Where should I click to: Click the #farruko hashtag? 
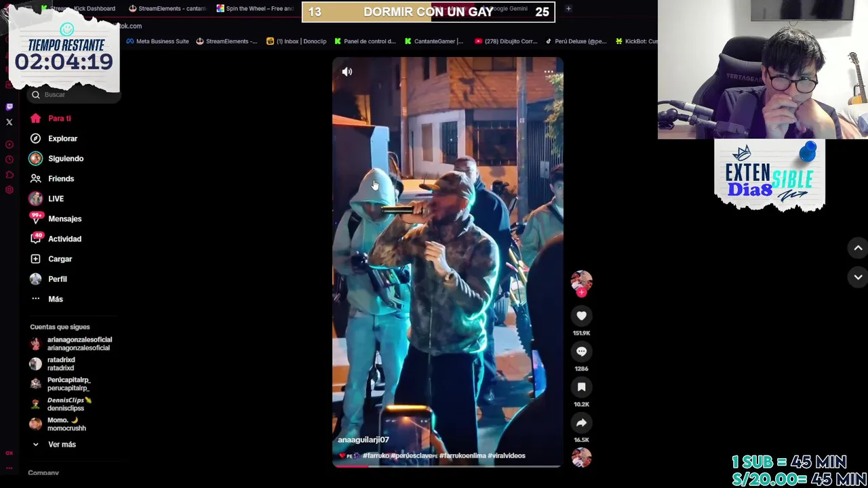(x=376, y=455)
